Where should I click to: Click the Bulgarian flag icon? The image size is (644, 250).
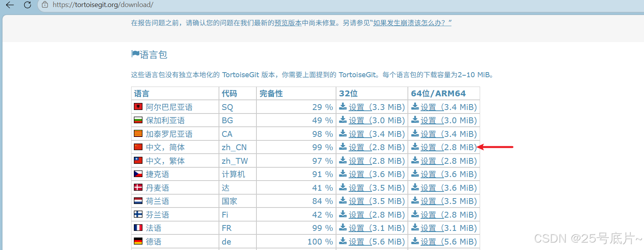point(138,120)
